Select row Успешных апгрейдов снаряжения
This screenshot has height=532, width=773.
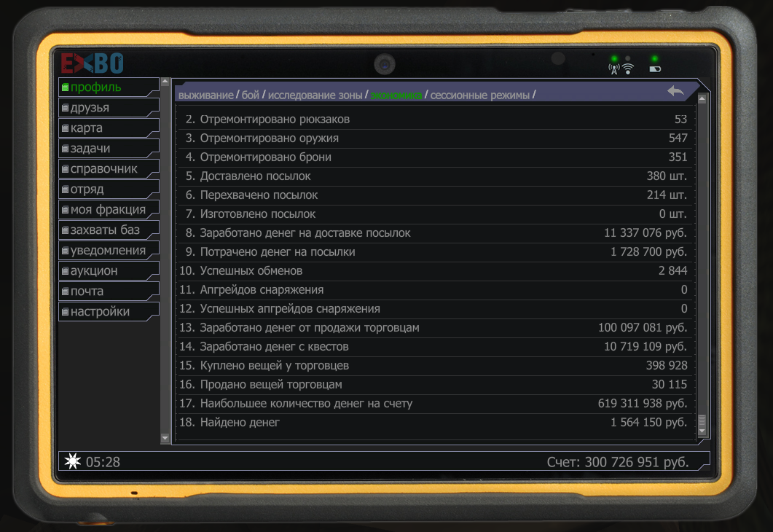tap(434, 309)
